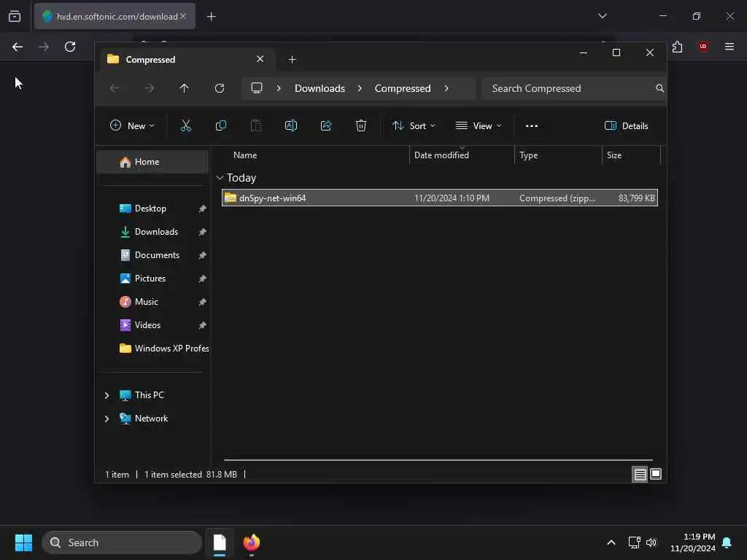Click the chevron after Compressed in address bar
The width and height of the screenshot is (747, 560).
pos(446,88)
